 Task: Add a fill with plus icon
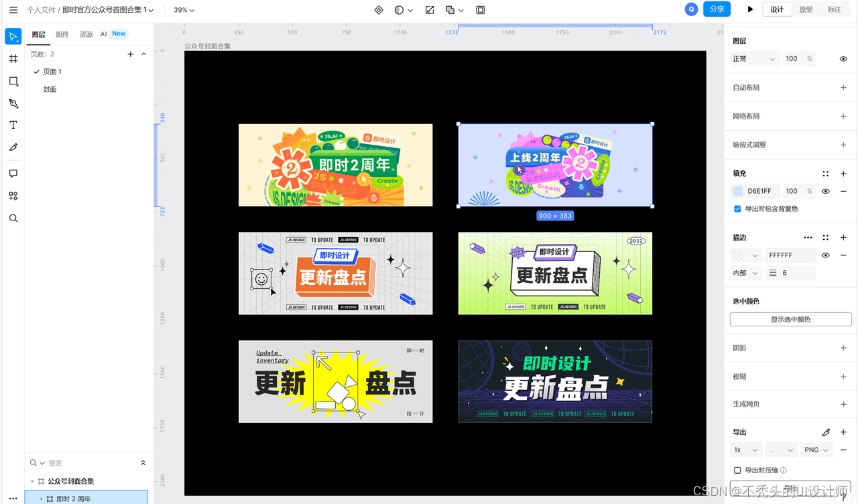tap(843, 174)
